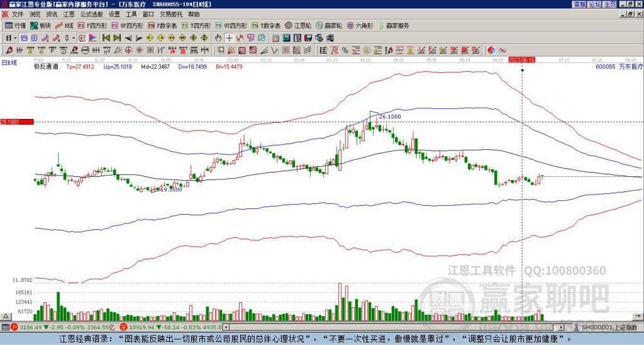Screen dimensions: 644x345
Task: Click the black right arrow icon
Action: pos(139,38)
